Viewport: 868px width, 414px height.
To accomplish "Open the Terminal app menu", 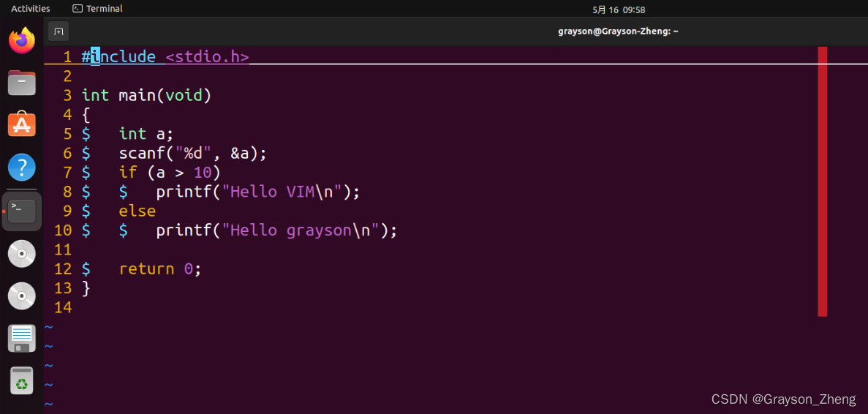I will (x=98, y=9).
